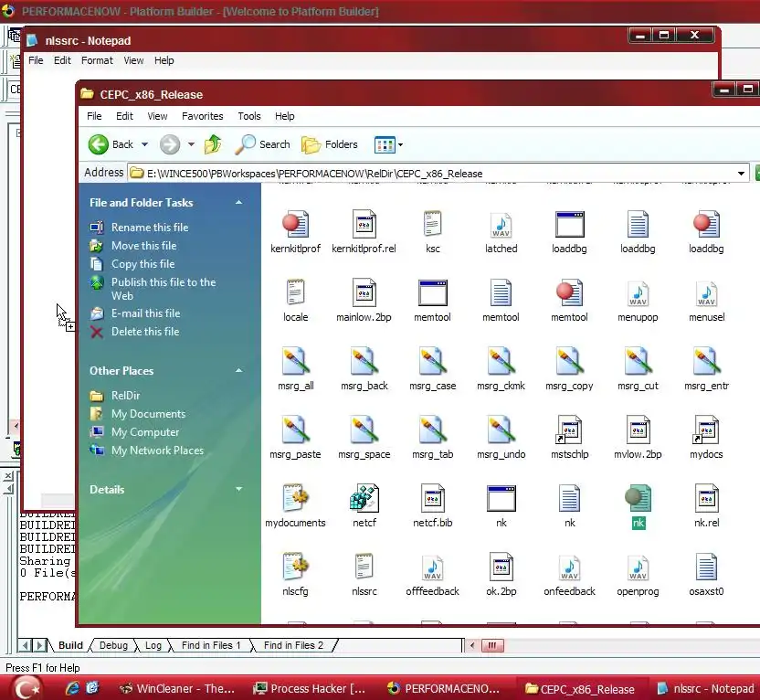Open Notepad's Edit menu
Viewport: 760px width, 700px height.
point(62,60)
